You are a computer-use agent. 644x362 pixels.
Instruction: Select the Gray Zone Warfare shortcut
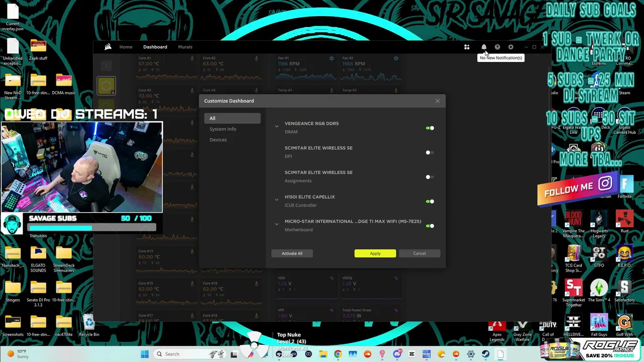(522, 330)
